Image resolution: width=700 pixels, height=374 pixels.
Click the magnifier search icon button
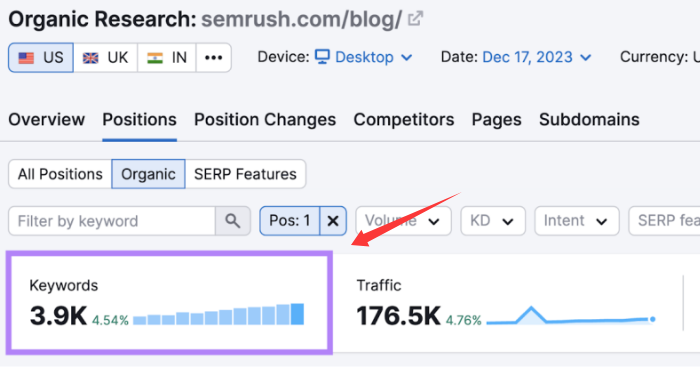click(x=233, y=220)
